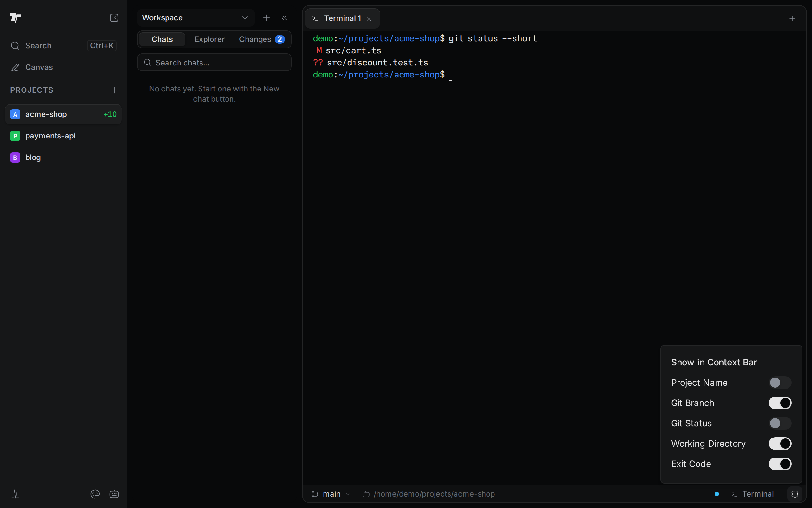812x508 pixels.
Task: Toggle Git Branch switch off
Action: coord(780,403)
